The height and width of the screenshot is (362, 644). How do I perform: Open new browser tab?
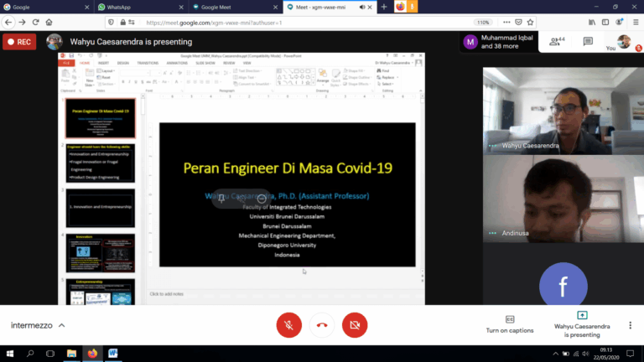[x=383, y=7]
